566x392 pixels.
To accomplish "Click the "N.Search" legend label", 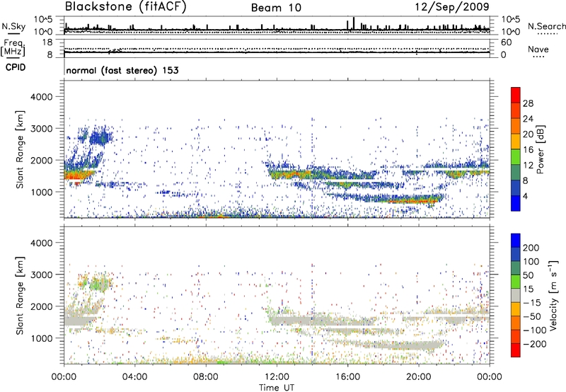I will pyautogui.click(x=546, y=26).
